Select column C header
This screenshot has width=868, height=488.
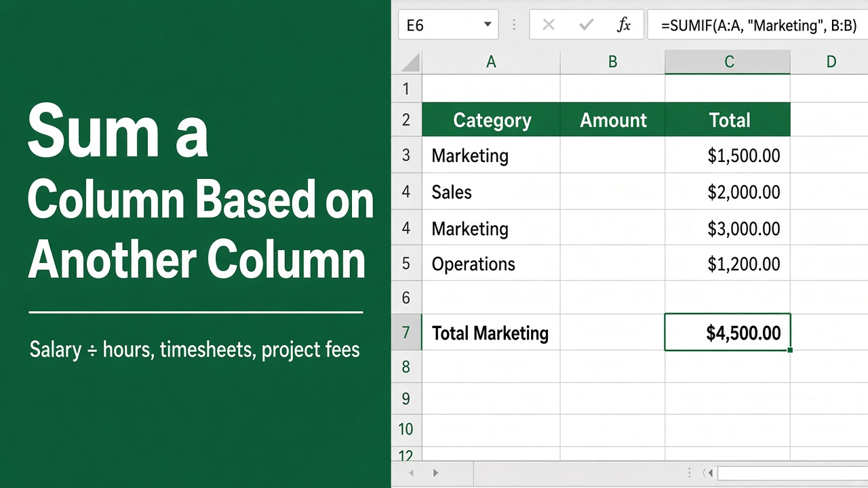click(728, 62)
